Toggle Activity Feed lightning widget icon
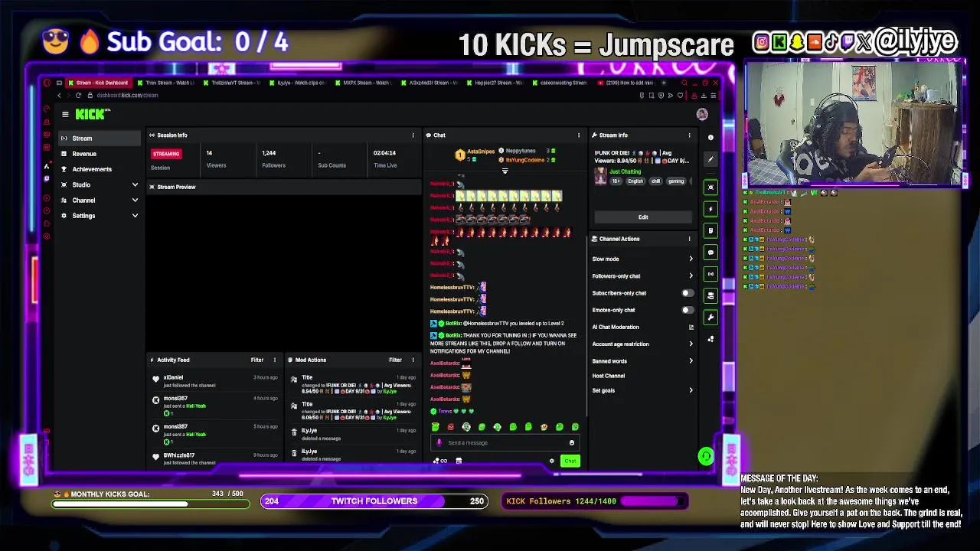This screenshot has width=980, height=551. pyautogui.click(x=710, y=209)
